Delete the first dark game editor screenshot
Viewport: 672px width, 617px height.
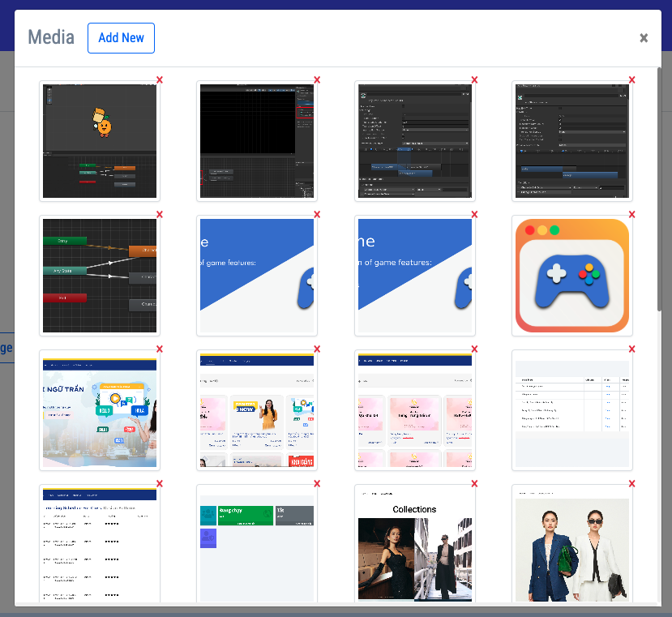[159, 80]
